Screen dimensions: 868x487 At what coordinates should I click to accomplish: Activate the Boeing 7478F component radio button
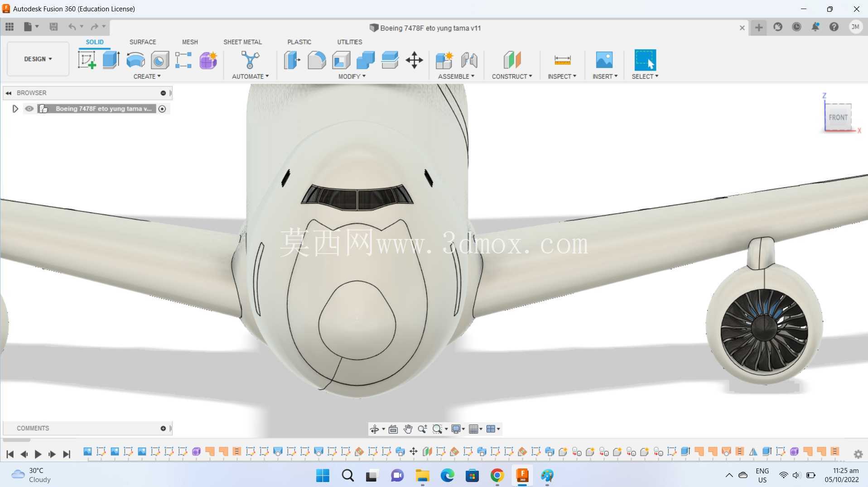tap(162, 109)
